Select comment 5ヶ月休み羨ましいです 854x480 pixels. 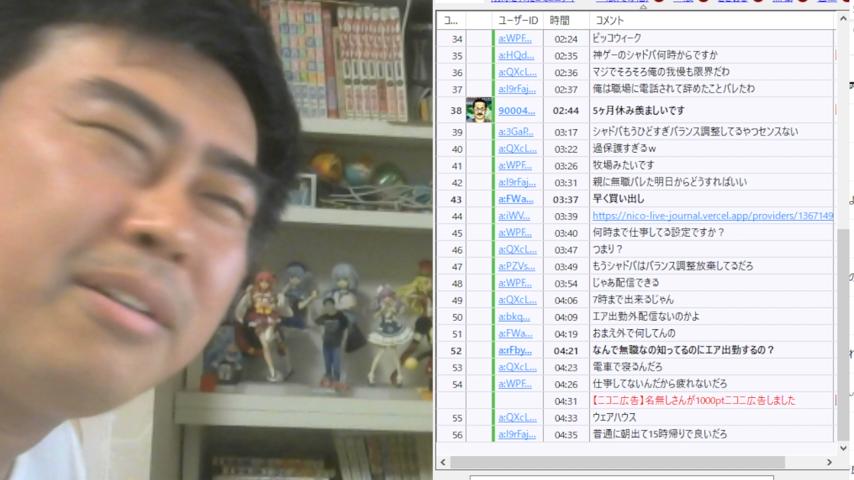[638, 111]
